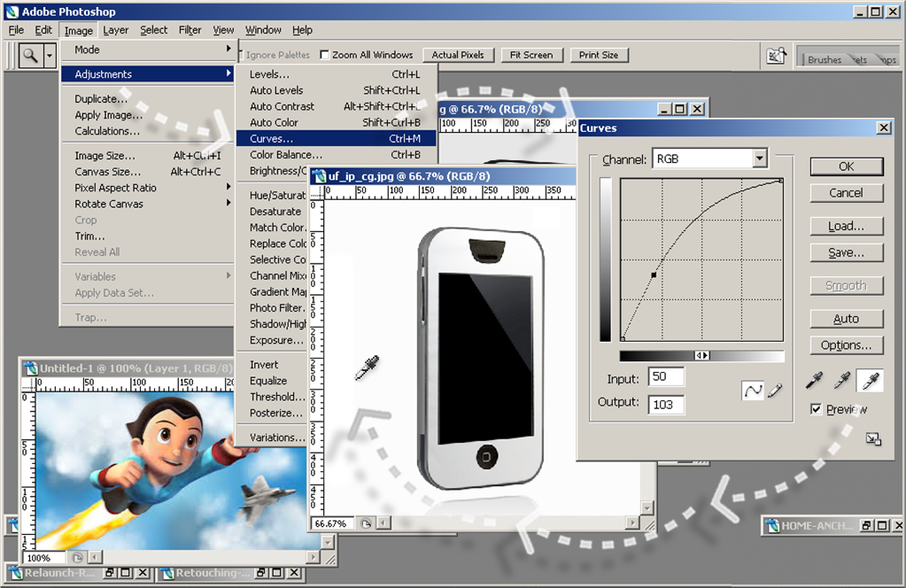Click the Untitled-1 document title icon
The image size is (906, 588).
31,367
